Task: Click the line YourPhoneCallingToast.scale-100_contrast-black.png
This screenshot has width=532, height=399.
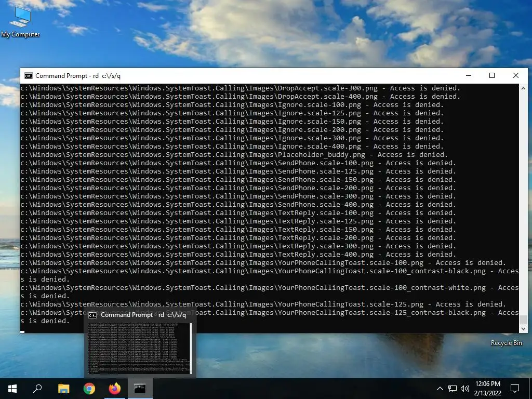Action: click(270, 275)
